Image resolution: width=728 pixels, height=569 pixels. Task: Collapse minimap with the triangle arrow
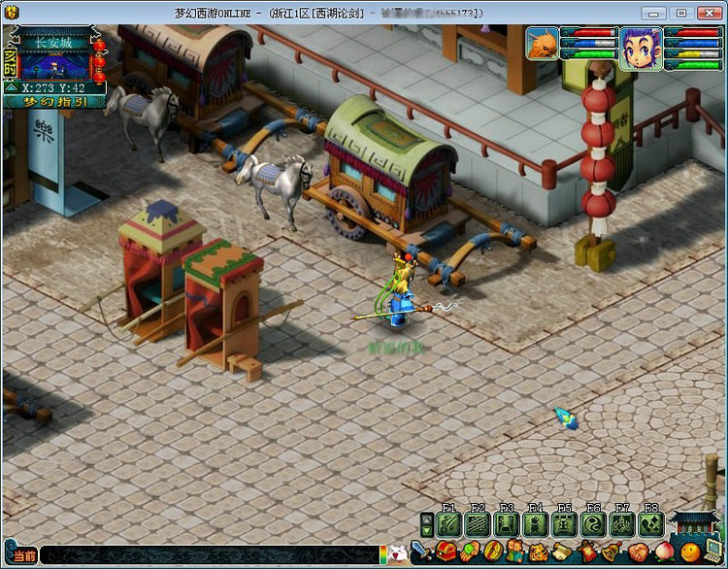tap(12, 87)
